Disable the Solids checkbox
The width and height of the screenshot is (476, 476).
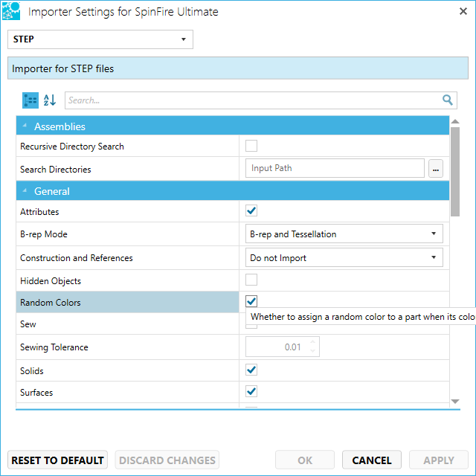(251, 370)
